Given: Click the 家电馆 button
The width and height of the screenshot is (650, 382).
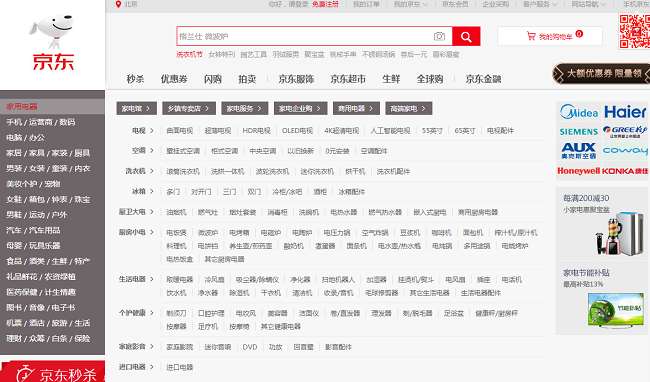Looking at the screenshot, I should [x=136, y=109].
